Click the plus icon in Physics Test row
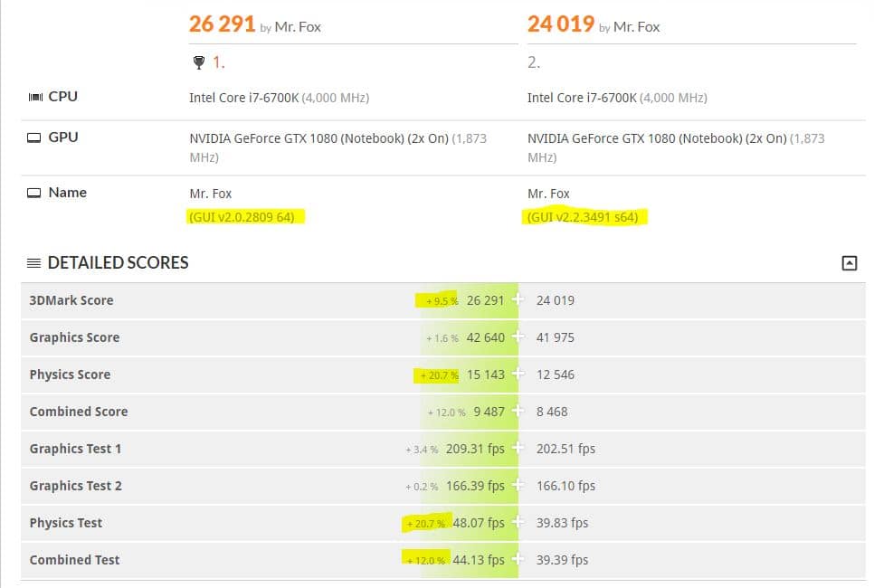The image size is (874, 588). click(x=518, y=522)
